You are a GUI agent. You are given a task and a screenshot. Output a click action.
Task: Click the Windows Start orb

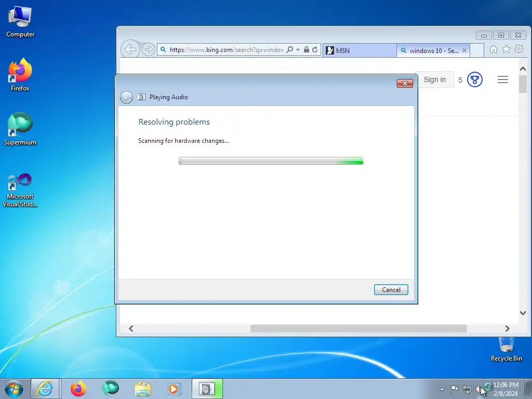(x=14, y=389)
